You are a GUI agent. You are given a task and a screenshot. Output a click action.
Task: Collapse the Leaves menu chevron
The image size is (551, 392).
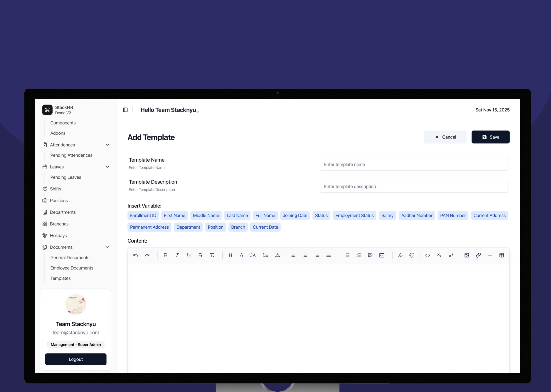[x=107, y=167]
